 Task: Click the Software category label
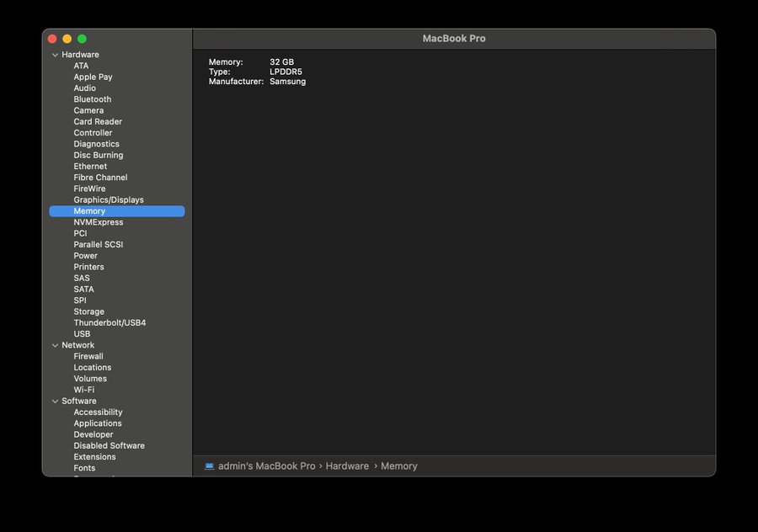point(79,401)
